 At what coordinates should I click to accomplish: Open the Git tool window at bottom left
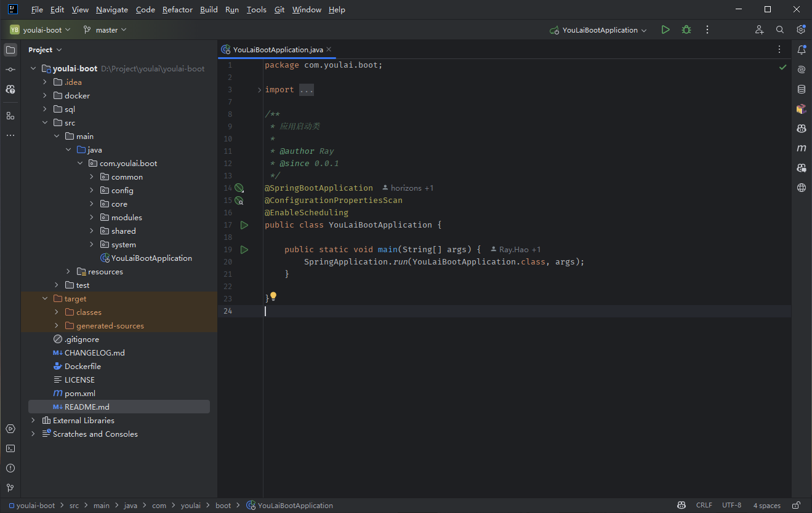click(x=10, y=488)
